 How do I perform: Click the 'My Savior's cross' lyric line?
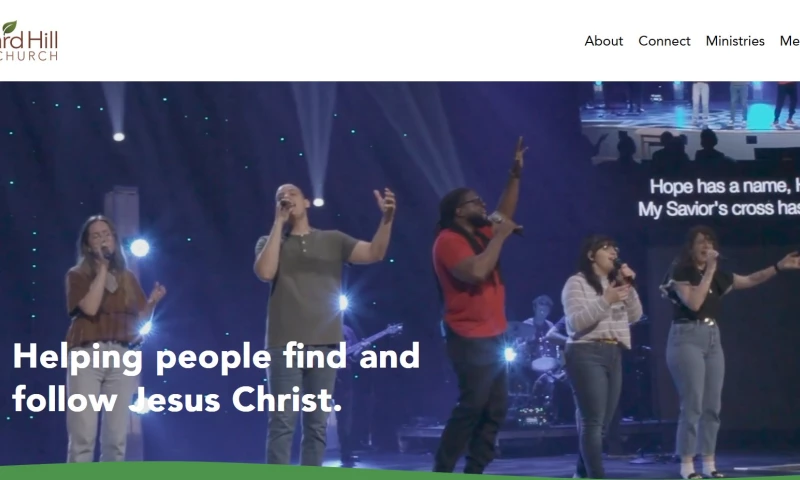pyautogui.click(x=719, y=209)
